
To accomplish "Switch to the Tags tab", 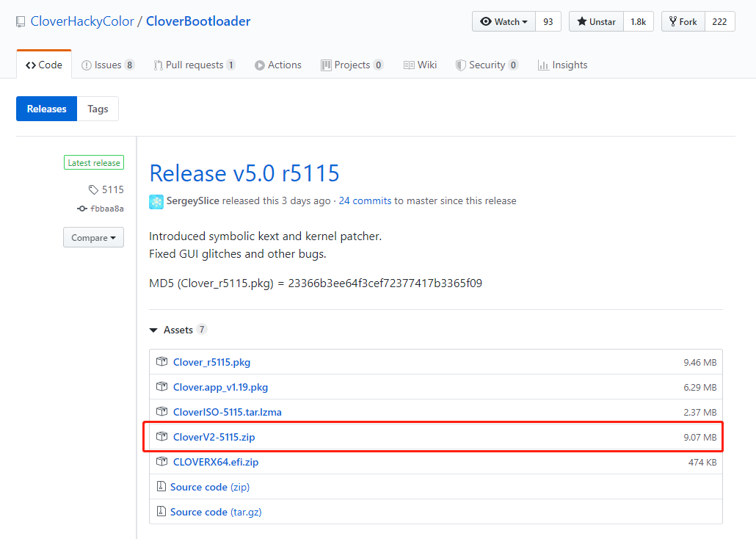I will (x=98, y=108).
